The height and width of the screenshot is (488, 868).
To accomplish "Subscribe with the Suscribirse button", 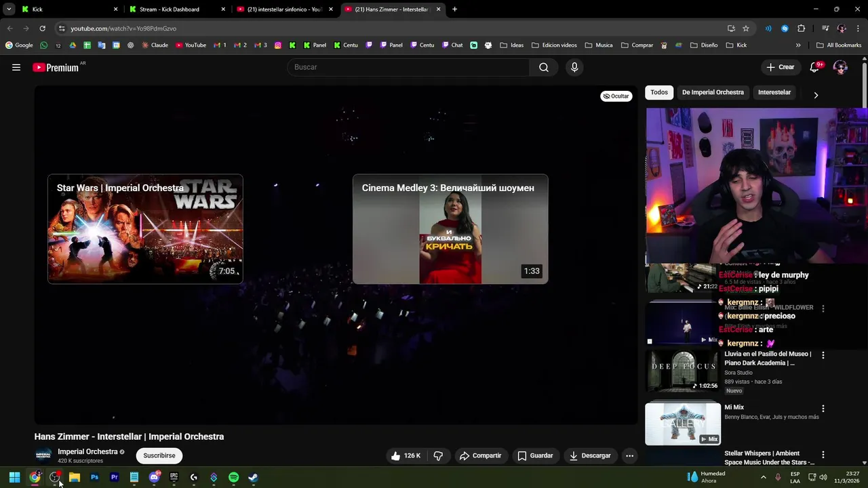I will [x=159, y=455].
